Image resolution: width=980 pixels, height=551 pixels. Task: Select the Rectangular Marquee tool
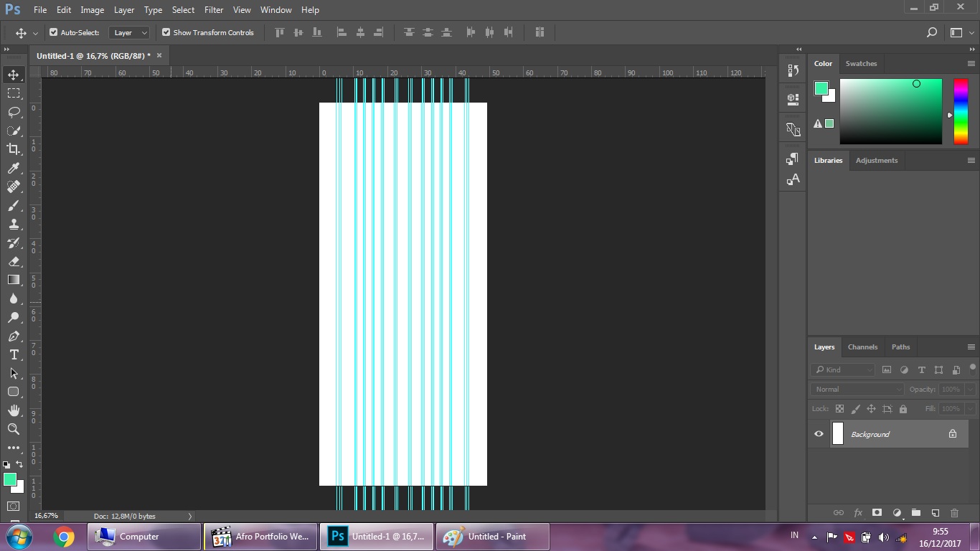tap(14, 93)
